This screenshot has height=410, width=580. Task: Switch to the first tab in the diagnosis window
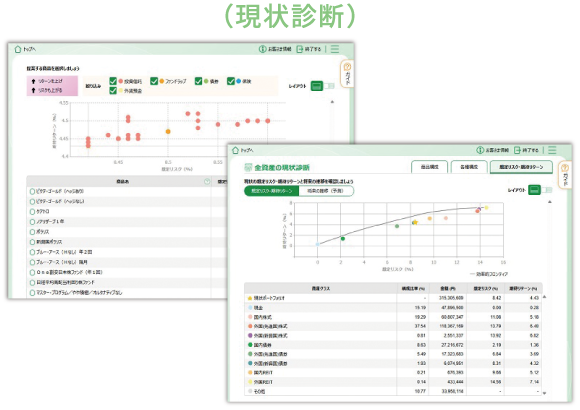click(x=429, y=167)
